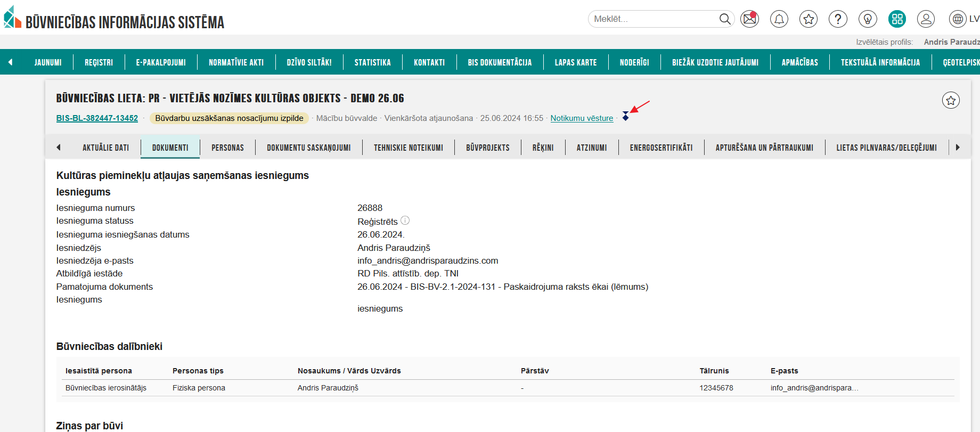980x432 pixels.
Task: Switch to PERSONAS tab
Action: [227, 148]
